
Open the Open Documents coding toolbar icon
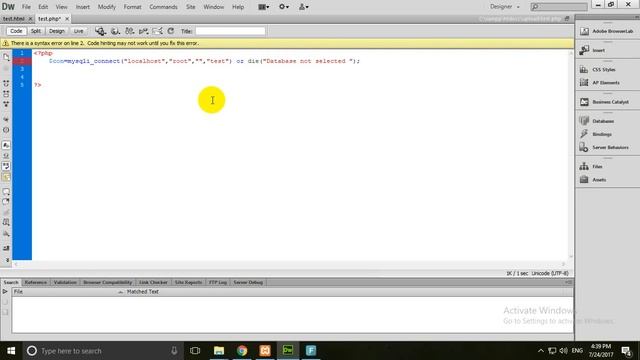[6, 57]
